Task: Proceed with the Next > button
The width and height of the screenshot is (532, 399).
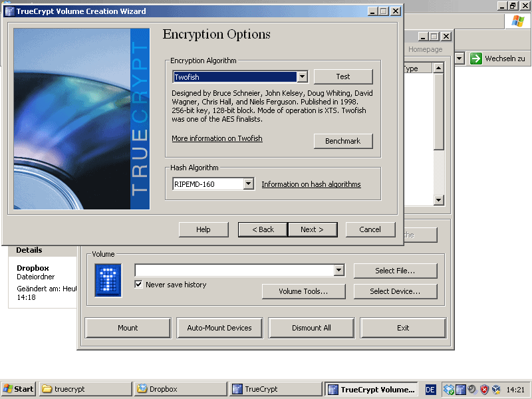Action: 312,229
